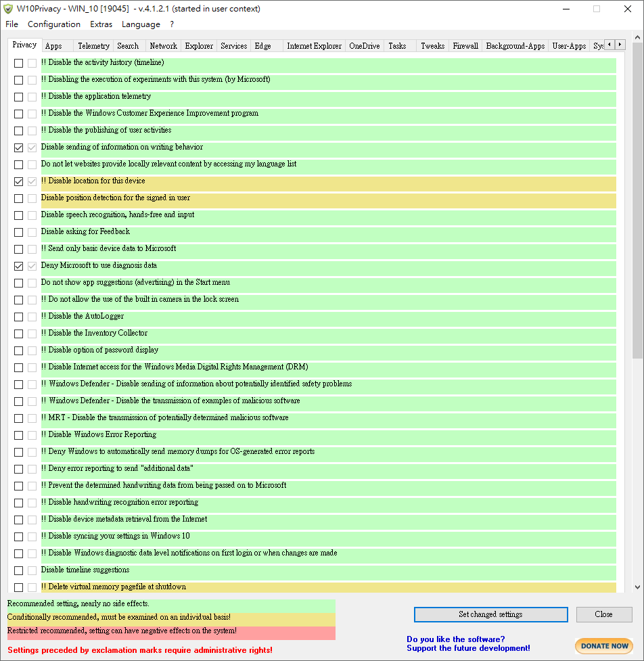
Task: Switch to the Telemetry tab
Action: (93, 45)
